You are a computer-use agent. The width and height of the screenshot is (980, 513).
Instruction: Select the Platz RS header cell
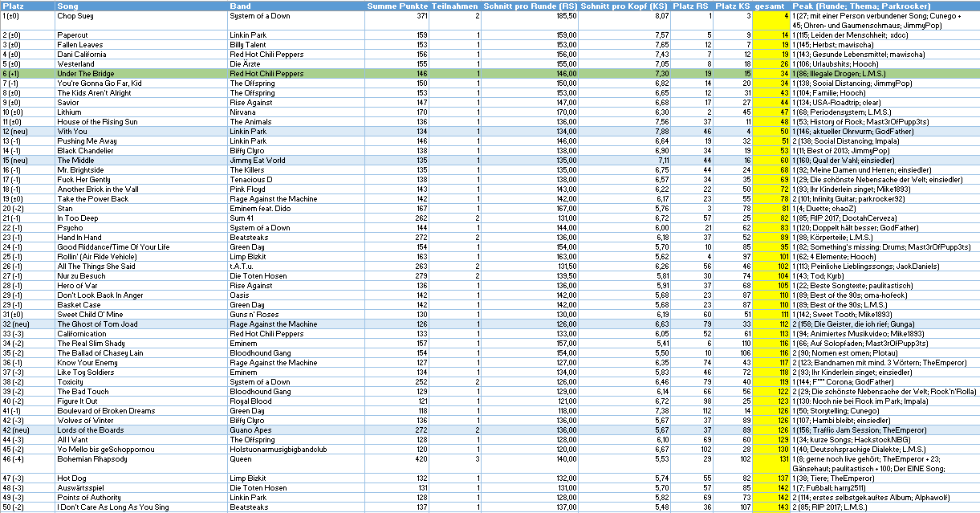[693, 6]
